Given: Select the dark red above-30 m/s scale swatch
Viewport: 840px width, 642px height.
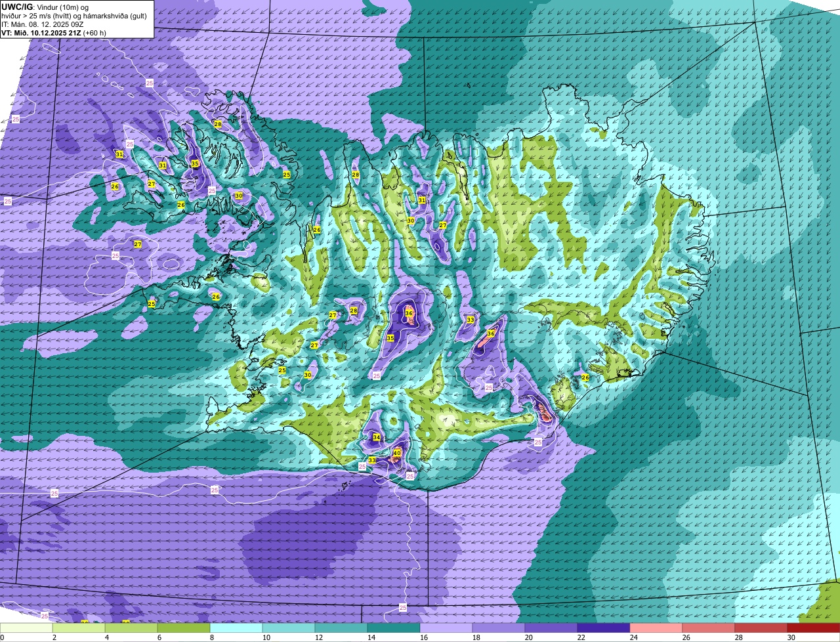Looking at the screenshot, I should click(x=814, y=628).
